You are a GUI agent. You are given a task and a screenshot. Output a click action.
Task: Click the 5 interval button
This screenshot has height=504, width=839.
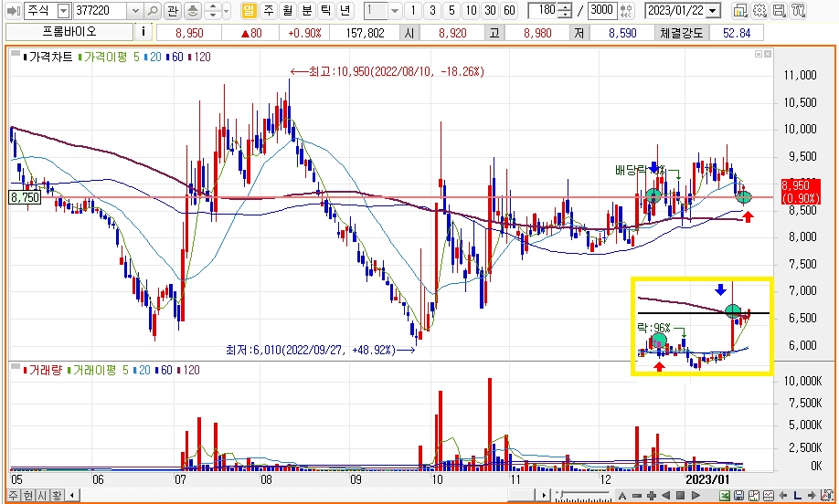[451, 10]
